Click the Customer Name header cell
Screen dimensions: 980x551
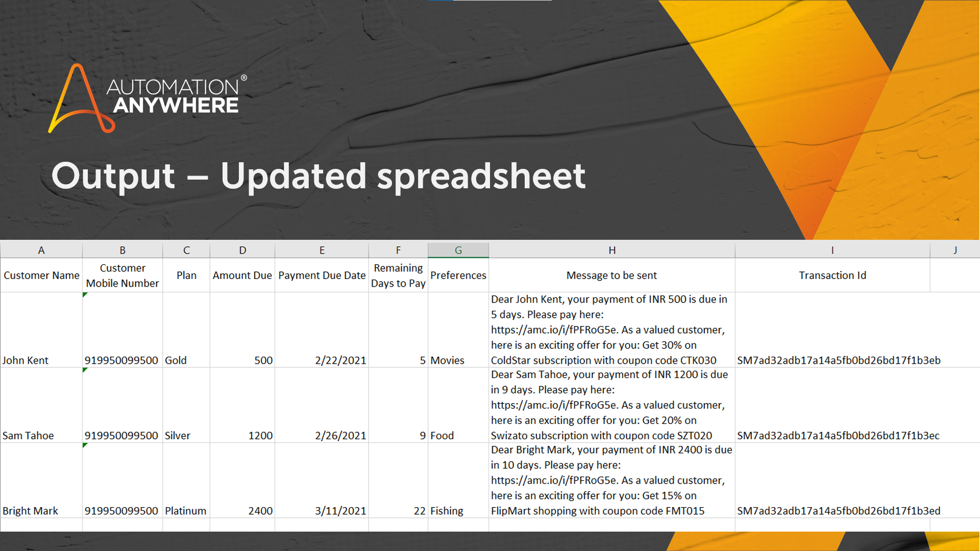pyautogui.click(x=41, y=275)
